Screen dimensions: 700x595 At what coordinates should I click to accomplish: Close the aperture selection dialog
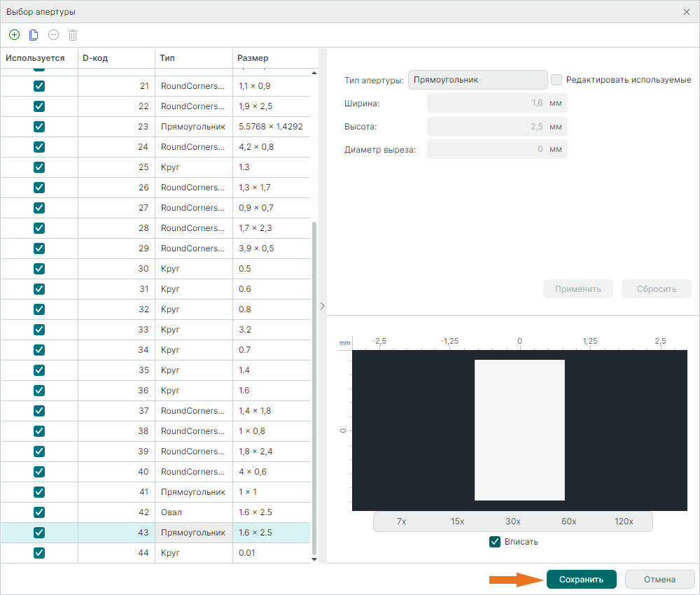point(687,12)
